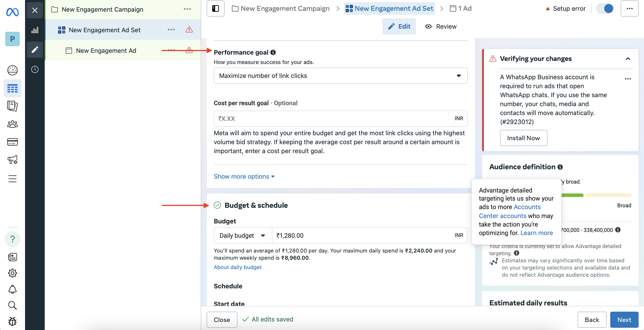The height and width of the screenshot is (330, 644).
Task: Open the billing credit card icon
Action: coord(12,142)
